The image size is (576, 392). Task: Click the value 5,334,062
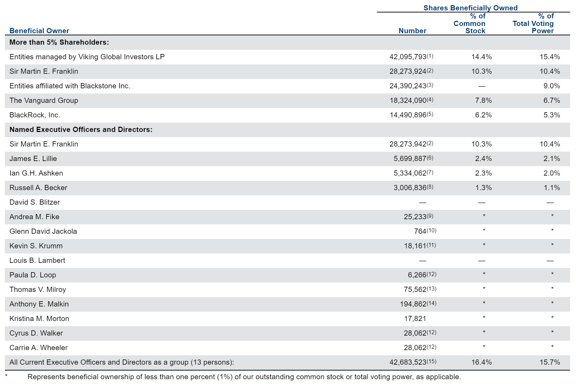(410, 173)
